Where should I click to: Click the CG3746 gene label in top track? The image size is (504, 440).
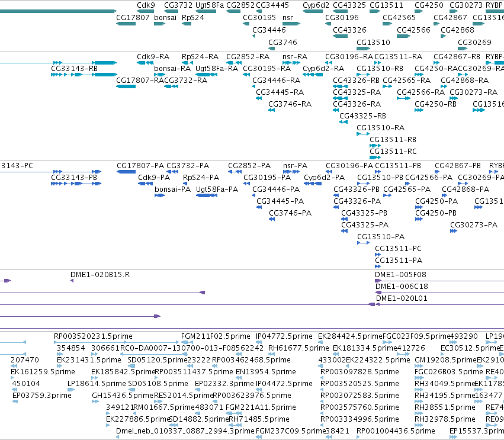coord(283,43)
